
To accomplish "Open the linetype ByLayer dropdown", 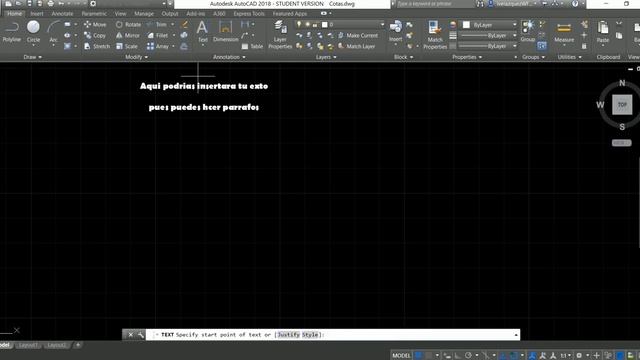I will click(x=488, y=46).
